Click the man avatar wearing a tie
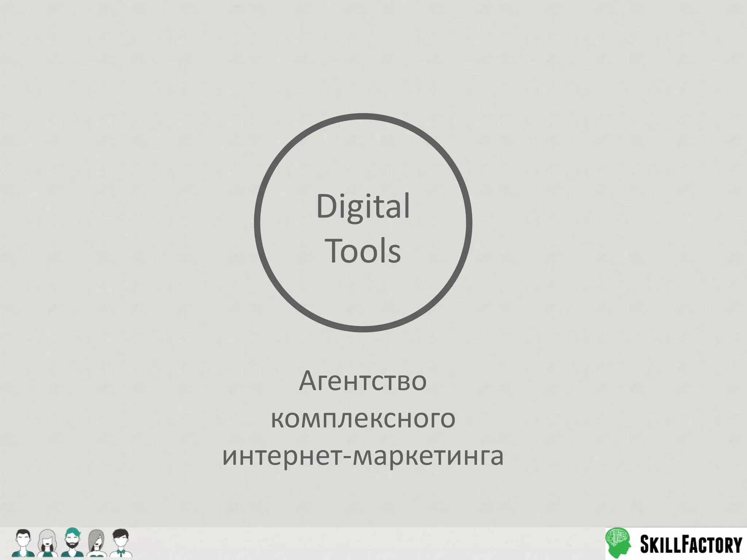The height and width of the screenshot is (560, 747). [120, 542]
